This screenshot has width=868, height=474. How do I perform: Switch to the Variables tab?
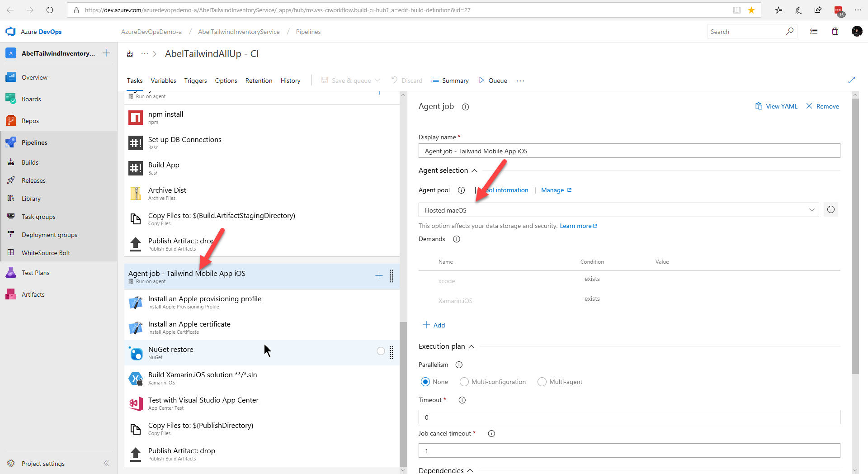coord(163,81)
